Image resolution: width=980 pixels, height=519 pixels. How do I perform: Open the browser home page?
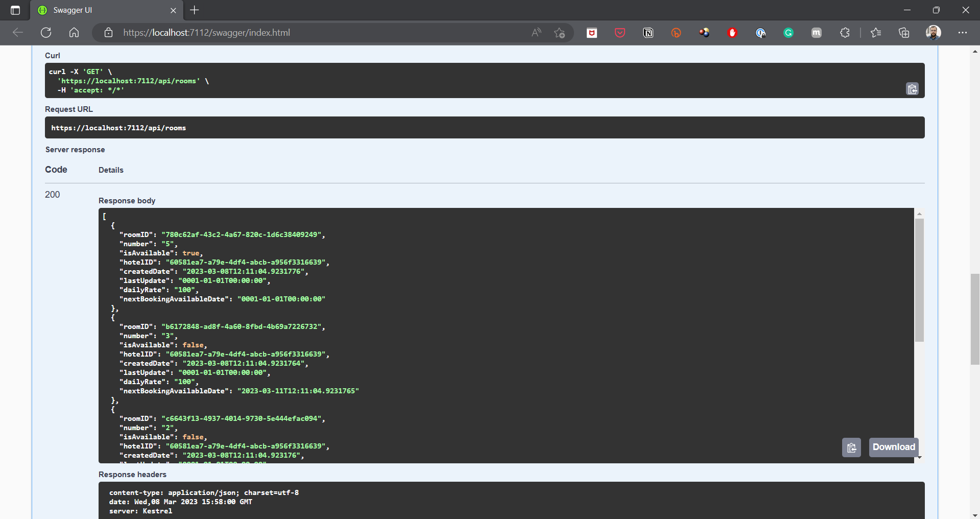74,33
